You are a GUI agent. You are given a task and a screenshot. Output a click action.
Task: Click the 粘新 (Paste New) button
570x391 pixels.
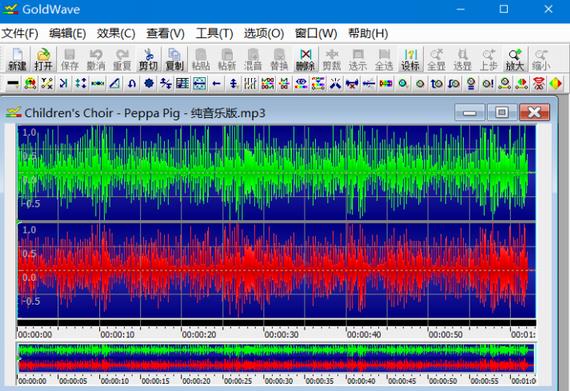pos(227,59)
